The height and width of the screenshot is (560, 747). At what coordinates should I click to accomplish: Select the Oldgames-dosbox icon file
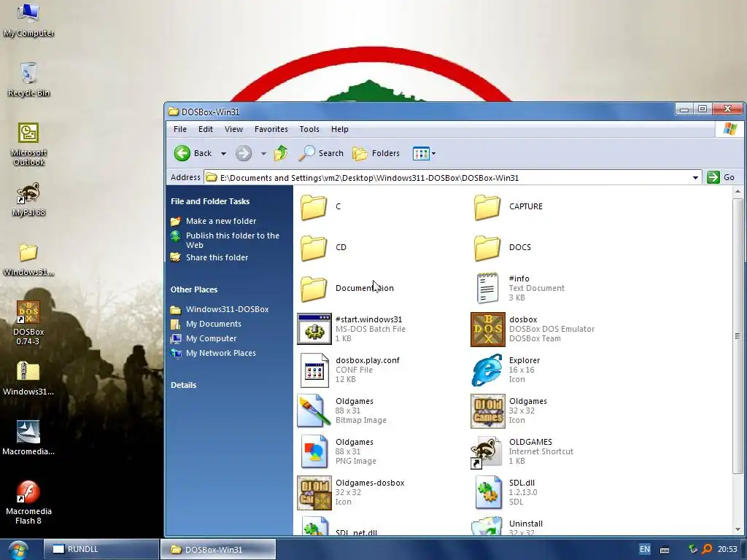click(x=351, y=492)
